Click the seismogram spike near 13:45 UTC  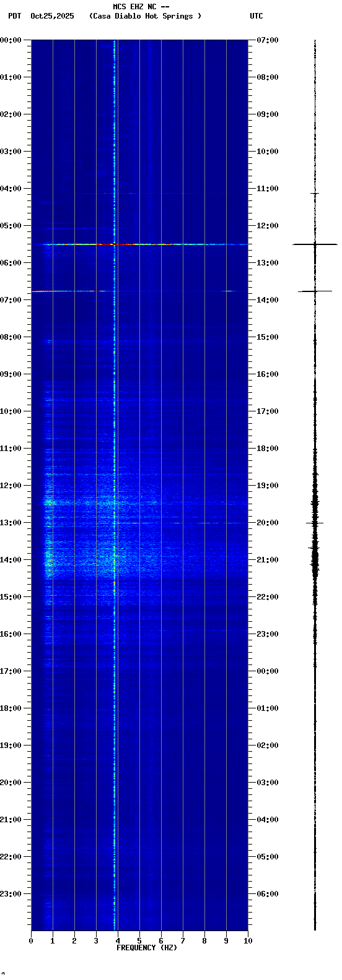tap(315, 291)
